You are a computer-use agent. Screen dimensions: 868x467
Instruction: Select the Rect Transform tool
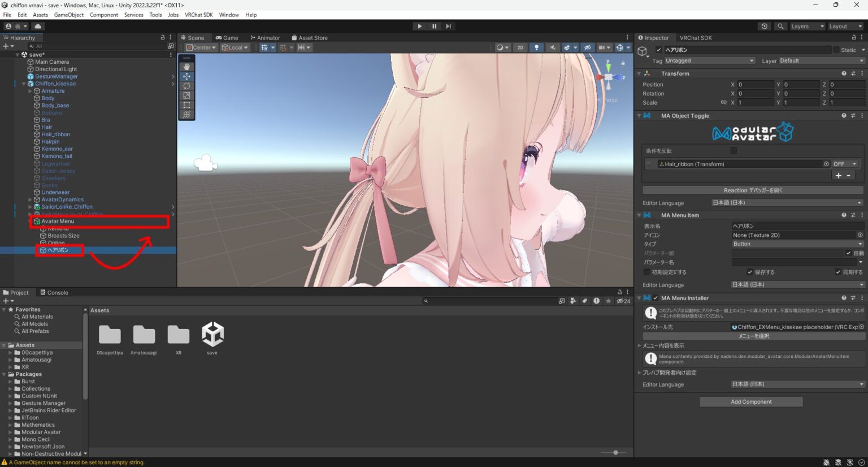pos(186,105)
